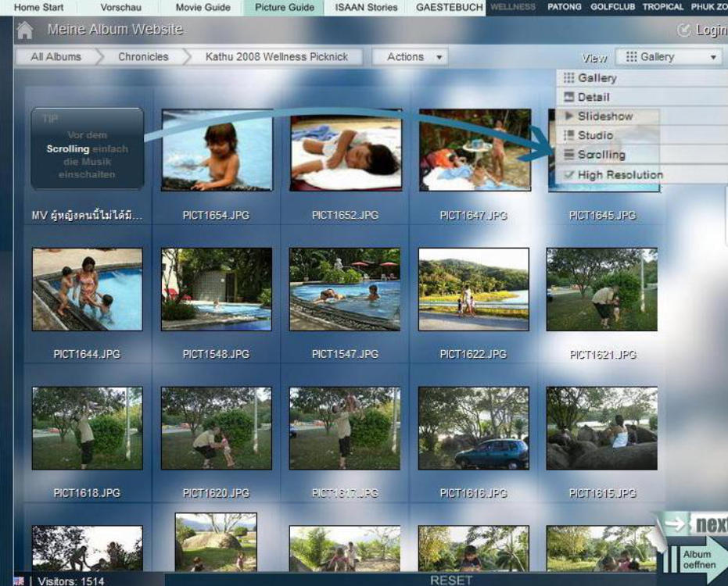Click the flag icon in the status bar
Screen dimensions: 728x586
click(19, 581)
